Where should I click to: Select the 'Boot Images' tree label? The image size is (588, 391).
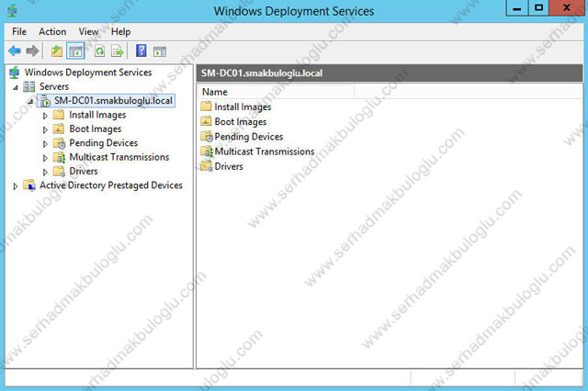(x=96, y=129)
